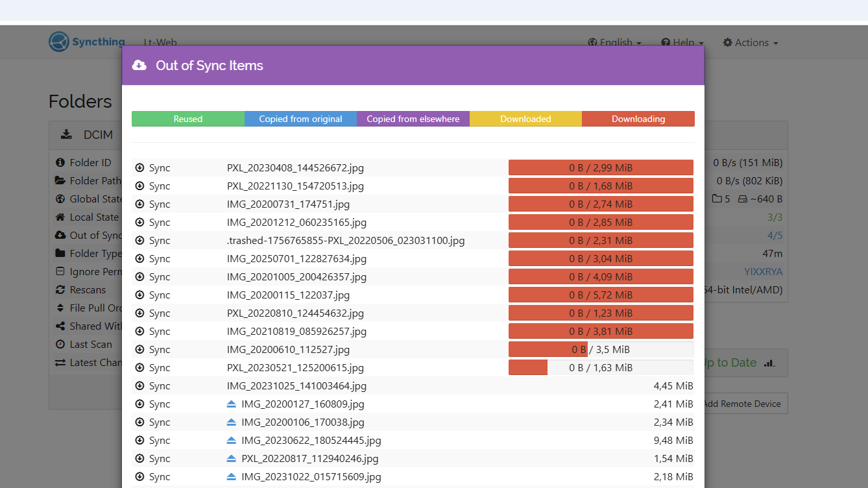Open the Actions dropdown menu
This screenshot has height=488, width=868.
tap(751, 43)
